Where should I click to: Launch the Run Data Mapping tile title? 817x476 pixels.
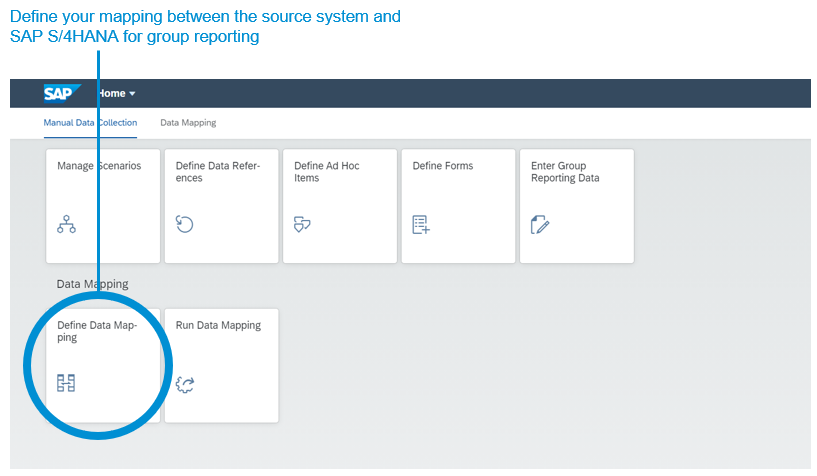(x=218, y=325)
